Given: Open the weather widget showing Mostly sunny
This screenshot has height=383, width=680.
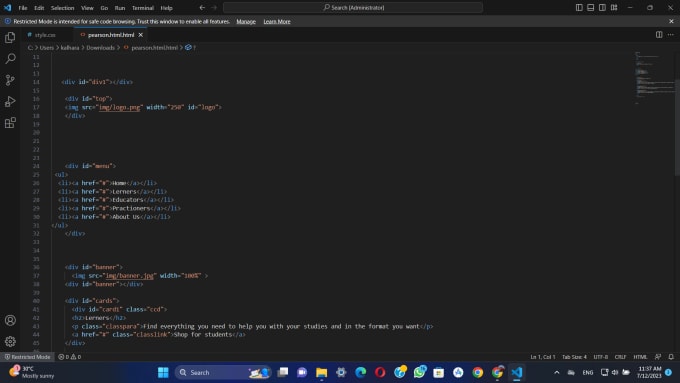Looking at the screenshot, I should coord(32,372).
